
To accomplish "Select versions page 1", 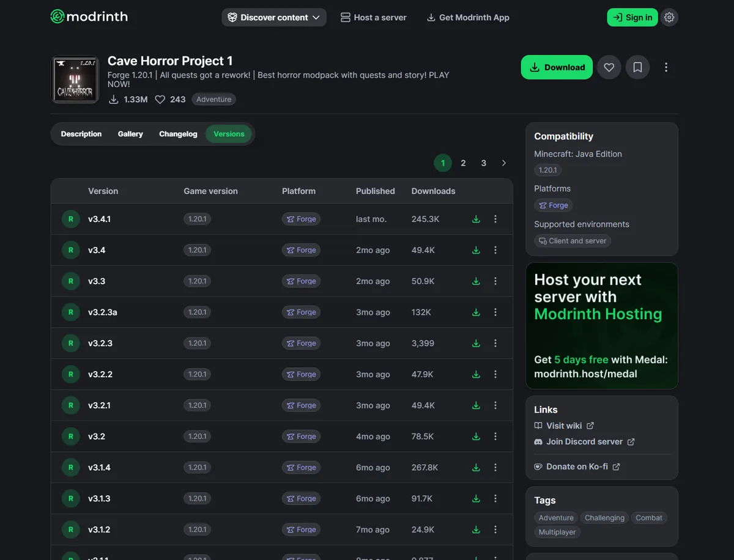I will click(443, 163).
